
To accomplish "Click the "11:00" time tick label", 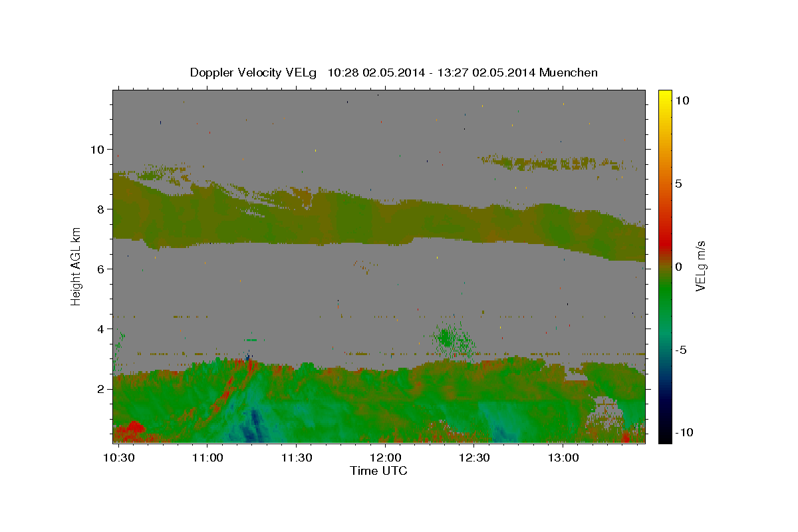I will click(x=207, y=458).
